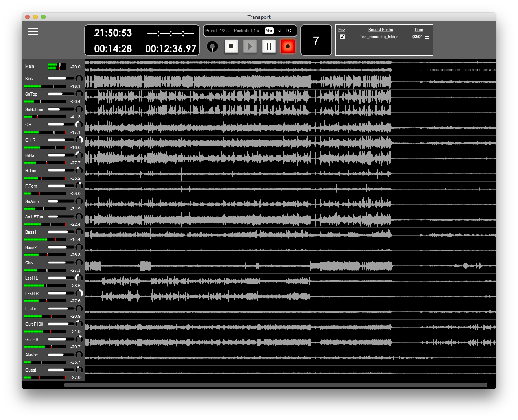Select the Man mode toggle
Viewport: 518px width, 420px height.
click(269, 31)
